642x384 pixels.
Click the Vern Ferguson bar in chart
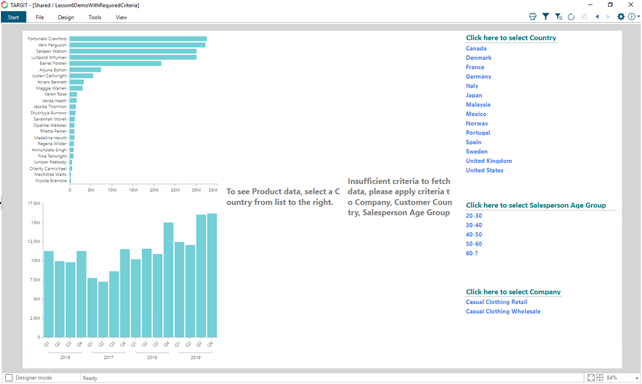pyautogui.click(x=138, y=45)
